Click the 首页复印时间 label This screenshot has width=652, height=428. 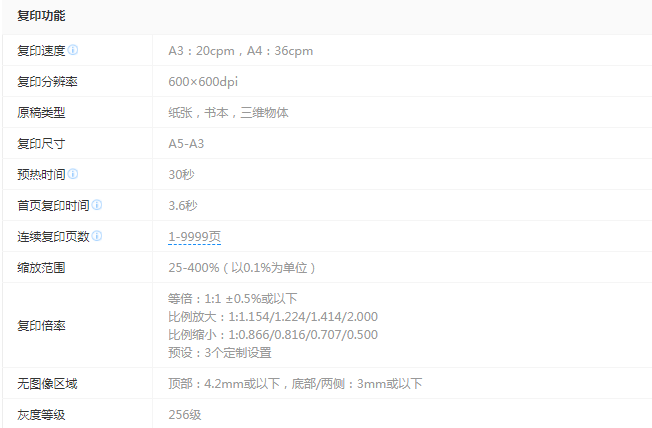(x=53, y=205)
